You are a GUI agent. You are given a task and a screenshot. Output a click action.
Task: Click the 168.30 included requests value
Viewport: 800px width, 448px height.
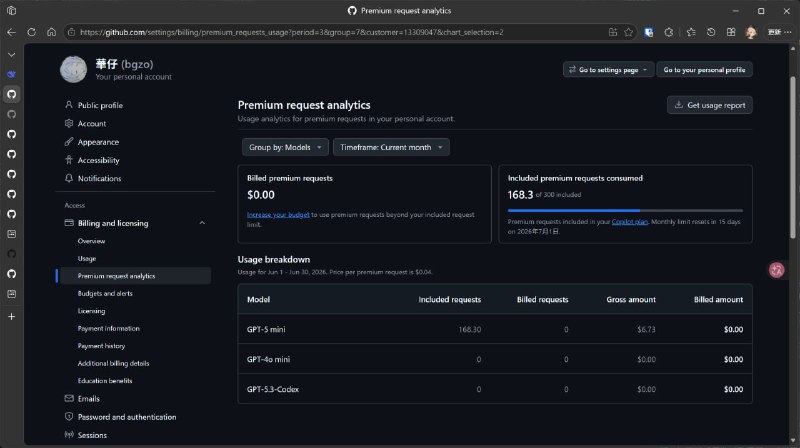(x=469, y=330)
